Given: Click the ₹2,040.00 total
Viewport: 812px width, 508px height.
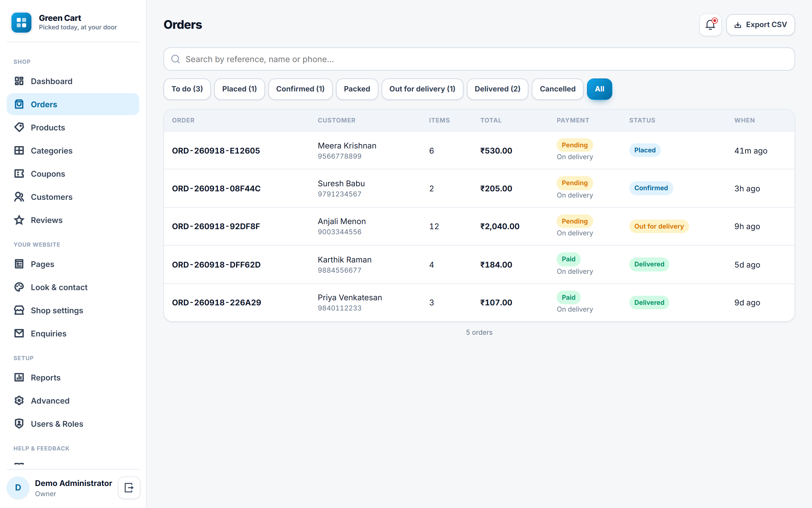Looking at the screenshot, I should pos(500,226).
